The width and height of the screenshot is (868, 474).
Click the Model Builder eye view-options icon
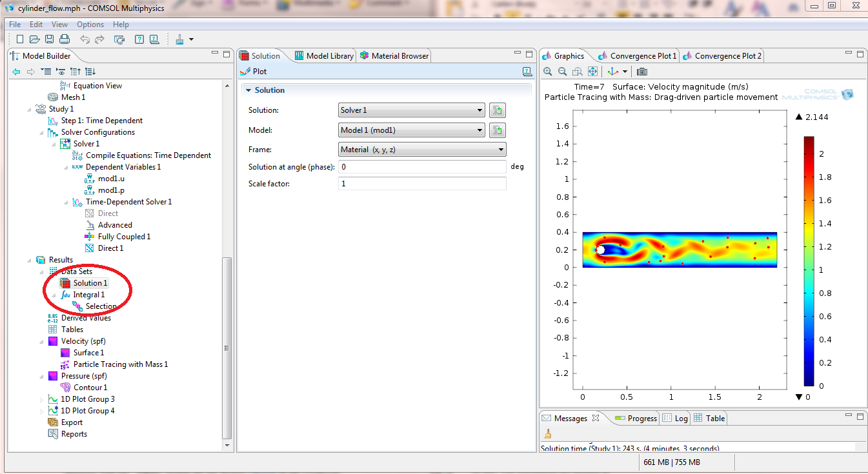[61, 72]
